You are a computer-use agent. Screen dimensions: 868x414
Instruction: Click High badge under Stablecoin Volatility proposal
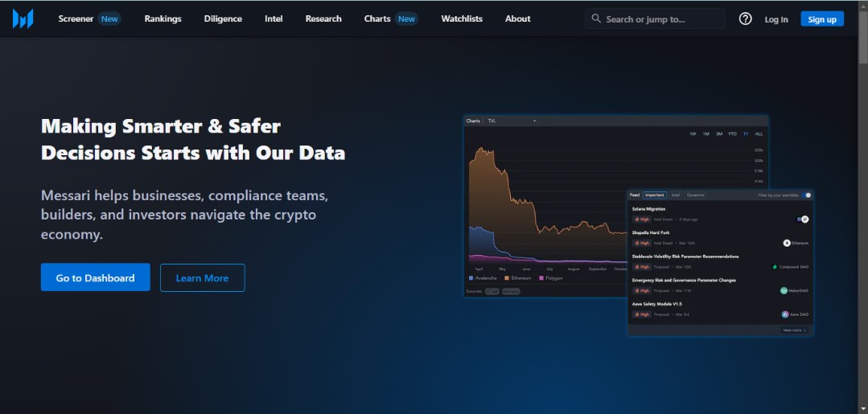pos(642,267)
